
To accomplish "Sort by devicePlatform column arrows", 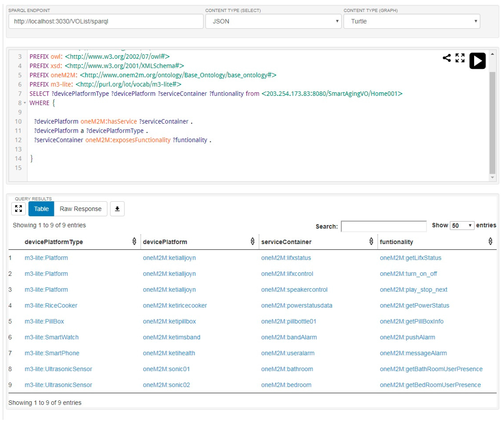I will 252,241.
